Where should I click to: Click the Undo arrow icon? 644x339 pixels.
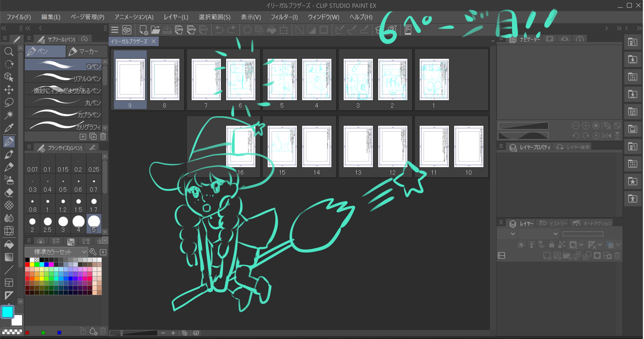219,30
